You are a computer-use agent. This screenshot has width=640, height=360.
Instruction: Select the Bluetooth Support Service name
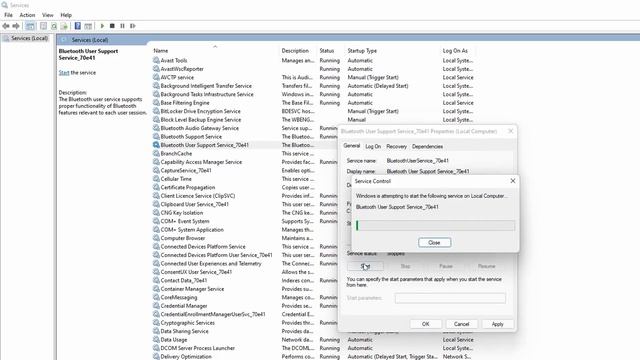tap(191, 137)
